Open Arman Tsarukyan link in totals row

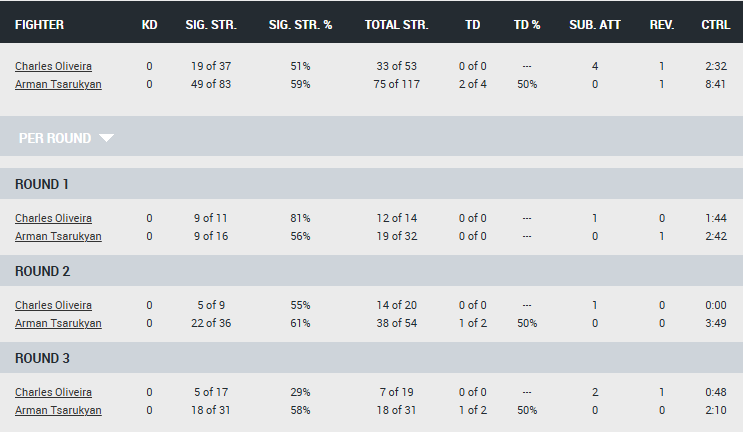pos(58,84)
